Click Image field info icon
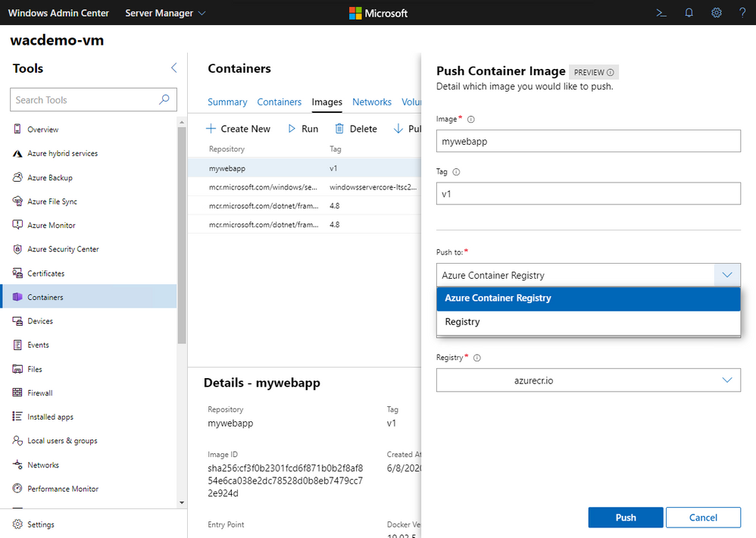The image size is (756, 538). [x=471, y=120]
